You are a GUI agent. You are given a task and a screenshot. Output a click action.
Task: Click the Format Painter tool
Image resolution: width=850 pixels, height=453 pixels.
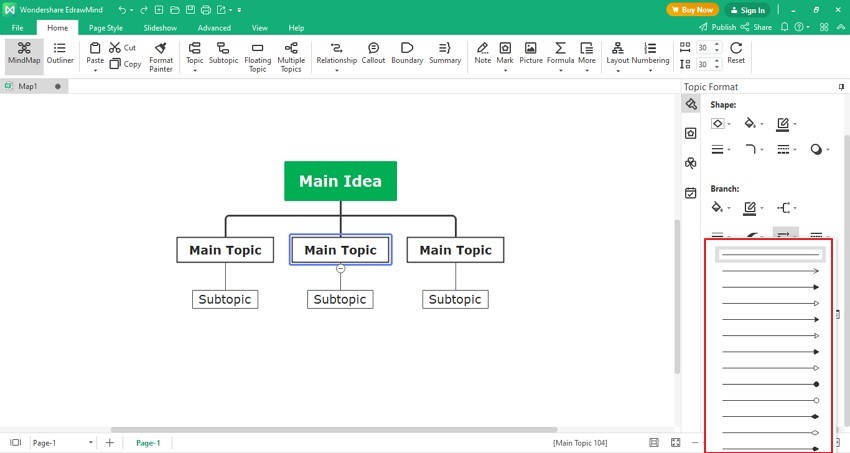[x=160, y=56]
